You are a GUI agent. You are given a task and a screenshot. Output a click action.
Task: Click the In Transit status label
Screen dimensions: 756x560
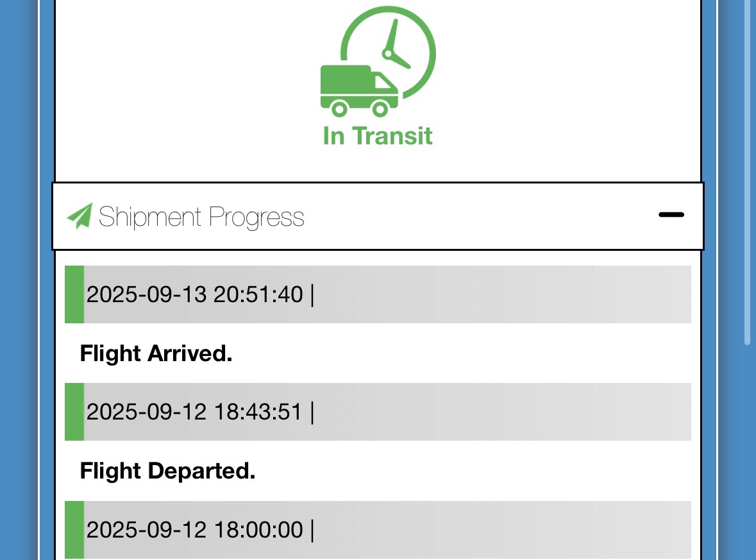(378, 136)
